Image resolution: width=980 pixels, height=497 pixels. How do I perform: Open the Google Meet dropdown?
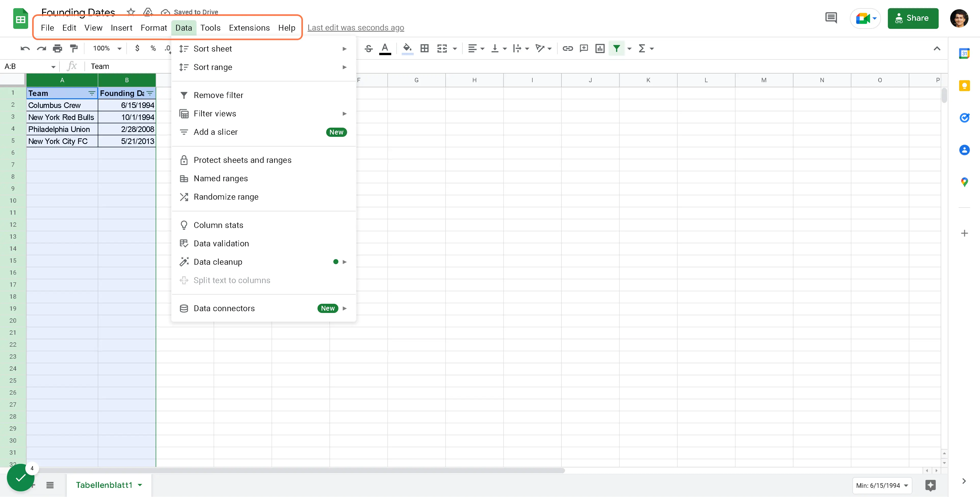(x=875, y=18)
